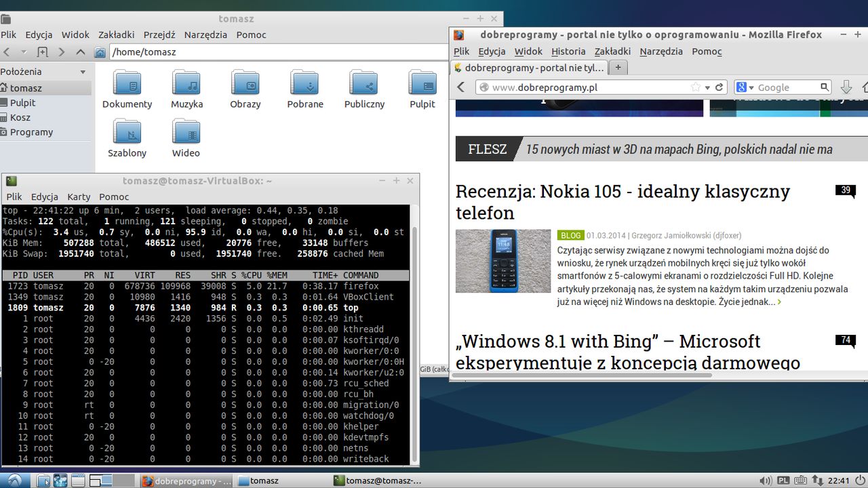Open the Lubuntu start menu button
Image resolution: width=868 pixels, height=488 pixels.
(14, 481)
